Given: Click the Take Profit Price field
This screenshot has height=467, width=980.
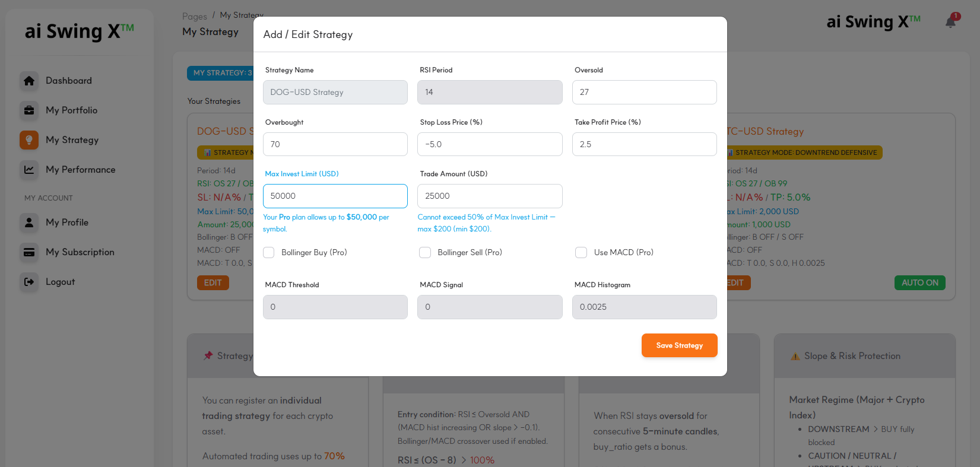Looking at the screenshot, I should [644, 144].
